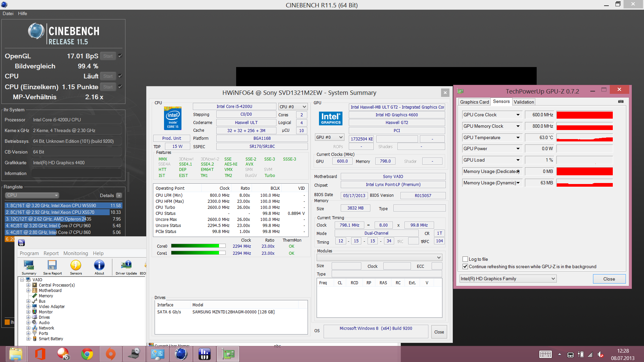The height and width of the screenshot is (362, 644).
Task: Click the muted volume tray icon
Action: pyautogui.click(x=601, y=355)
